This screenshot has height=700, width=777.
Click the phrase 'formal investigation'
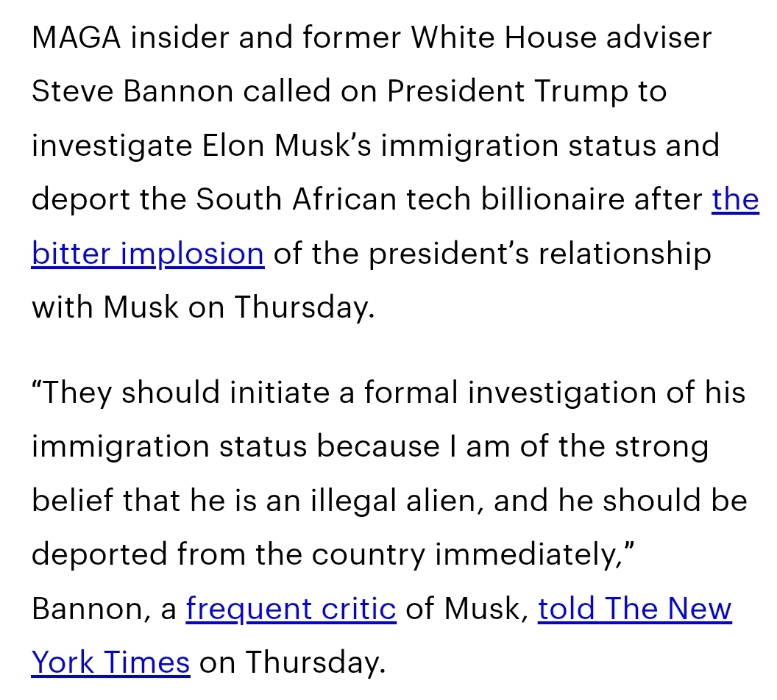(x=511, y=393)
